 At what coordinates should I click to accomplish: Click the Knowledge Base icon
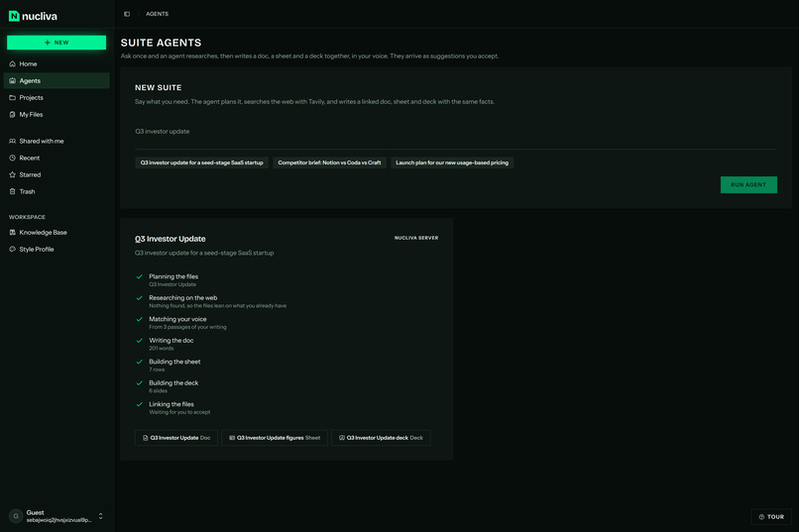coord(12,232)
